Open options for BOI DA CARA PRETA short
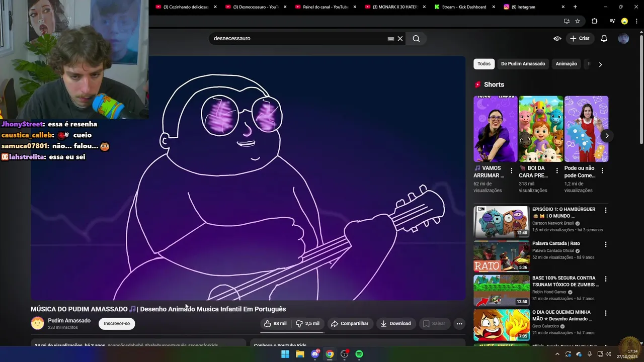The image size is (644, 362). pos(557,171)
